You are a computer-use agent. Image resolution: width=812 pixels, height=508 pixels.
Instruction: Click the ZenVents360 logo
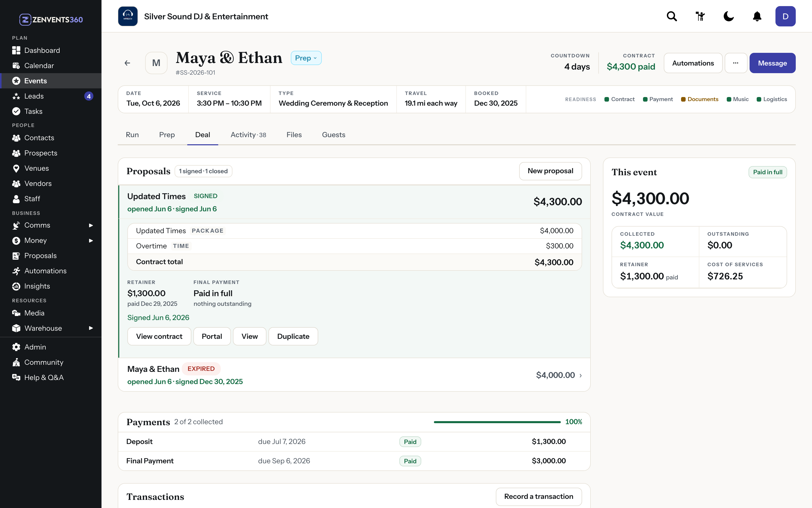tap(51, 20)
